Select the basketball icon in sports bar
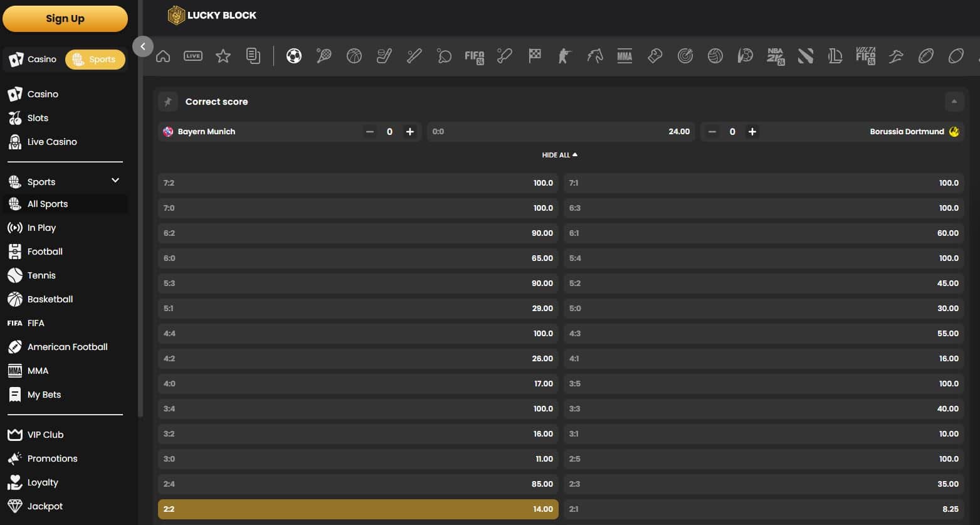Viewport: 980px width, 525px height. 354,56
